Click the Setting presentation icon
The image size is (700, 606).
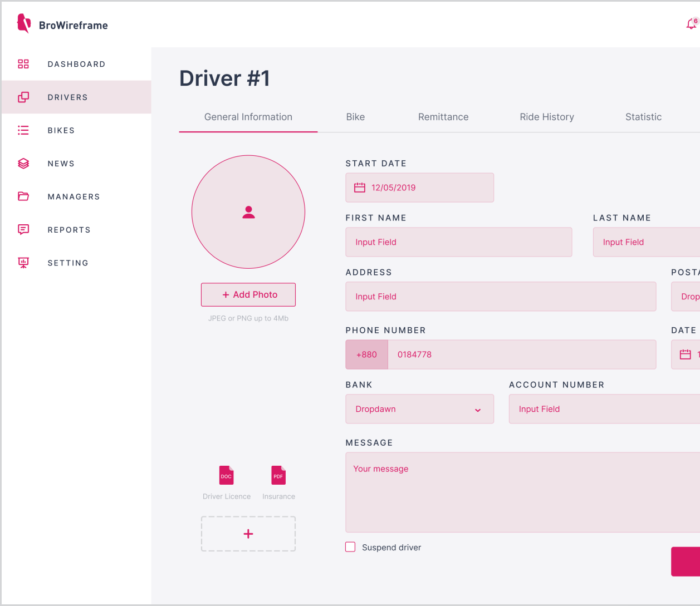[23, 263]
